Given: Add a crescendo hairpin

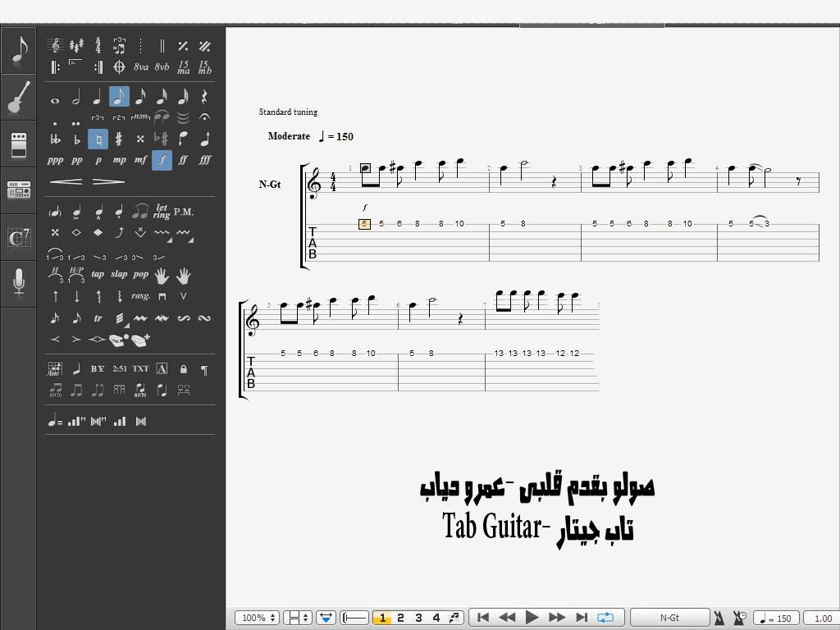Looking at the screenshot, I should [66, 181].
